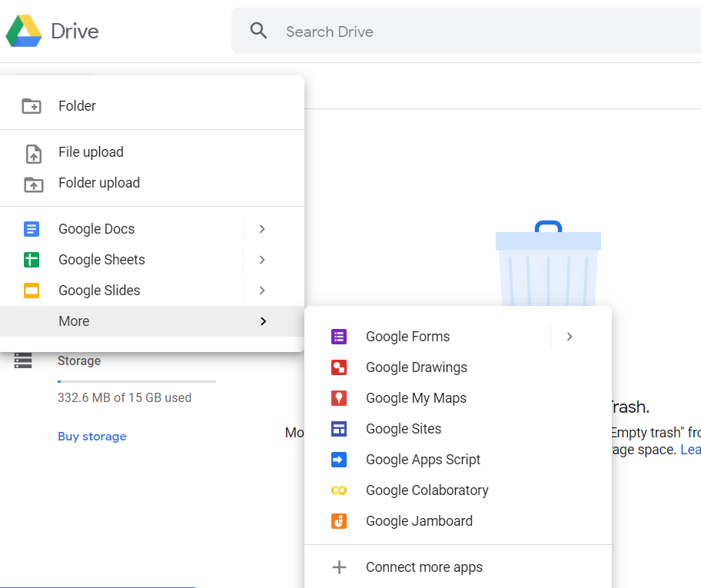Click the yellow Google Slides icon
This screenshot has width=701, height=588.
tap(32, 291)
